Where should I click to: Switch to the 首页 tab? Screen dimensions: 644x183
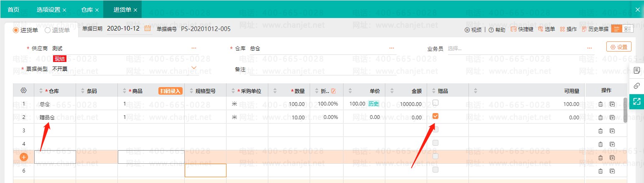pos(13,9)
